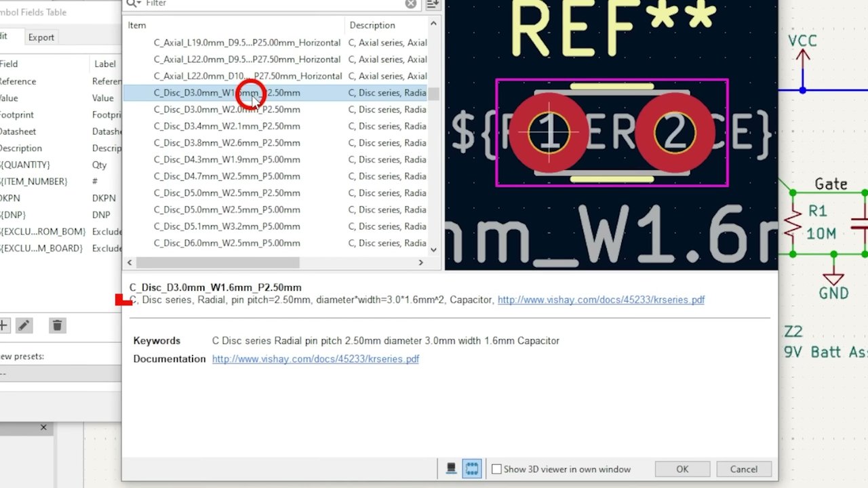Clear the Filter search box
868x488 pixels.
[411, 3]
